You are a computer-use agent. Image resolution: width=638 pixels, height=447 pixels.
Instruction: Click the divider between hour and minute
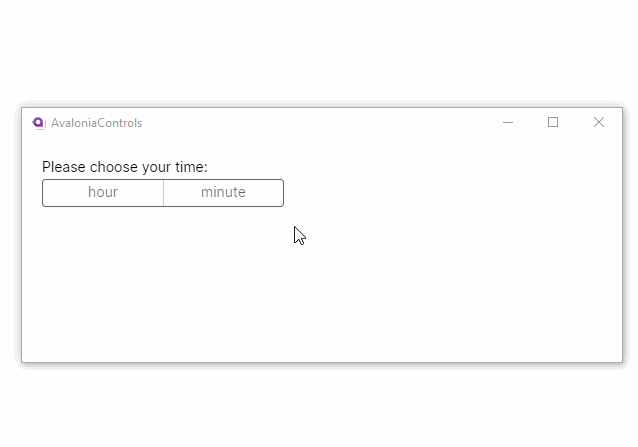(x=163, y=193)
